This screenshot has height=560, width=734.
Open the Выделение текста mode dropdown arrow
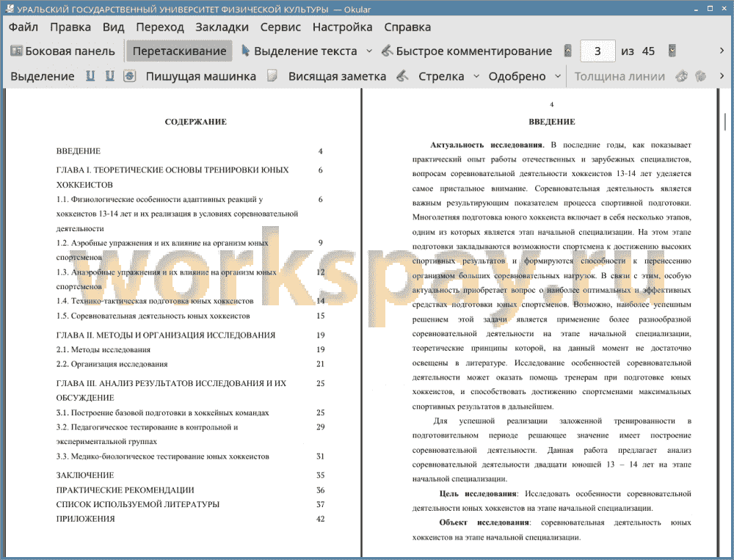(369, 51)
